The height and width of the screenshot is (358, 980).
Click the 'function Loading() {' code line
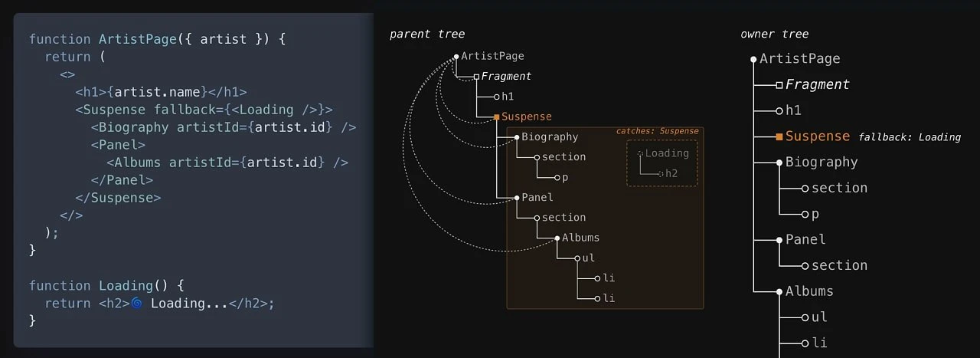[x=106, y=286]
